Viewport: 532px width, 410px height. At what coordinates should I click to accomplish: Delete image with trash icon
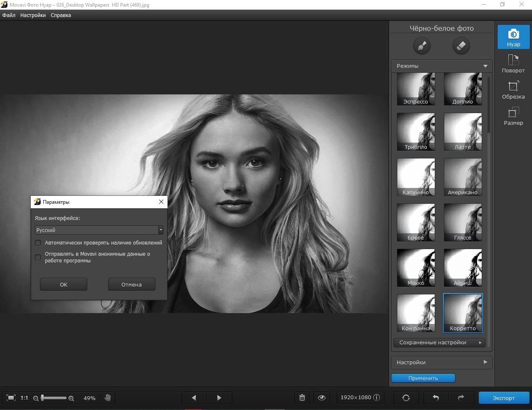(302, 398)
